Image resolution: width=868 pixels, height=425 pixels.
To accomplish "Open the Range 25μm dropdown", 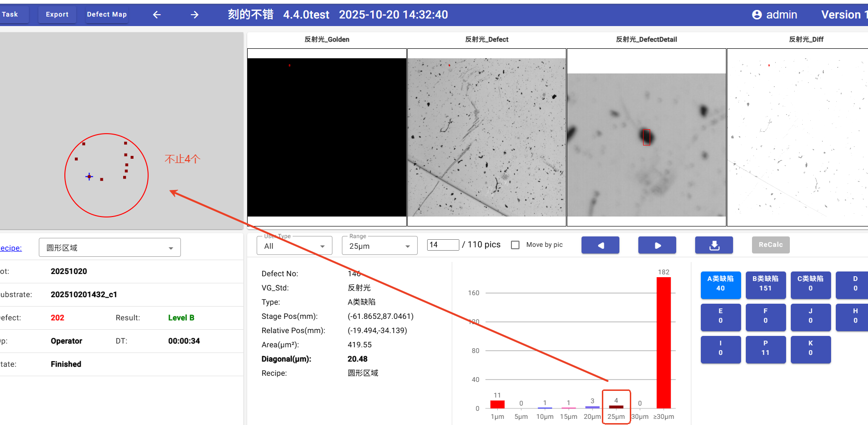I will tap(379, 246).
